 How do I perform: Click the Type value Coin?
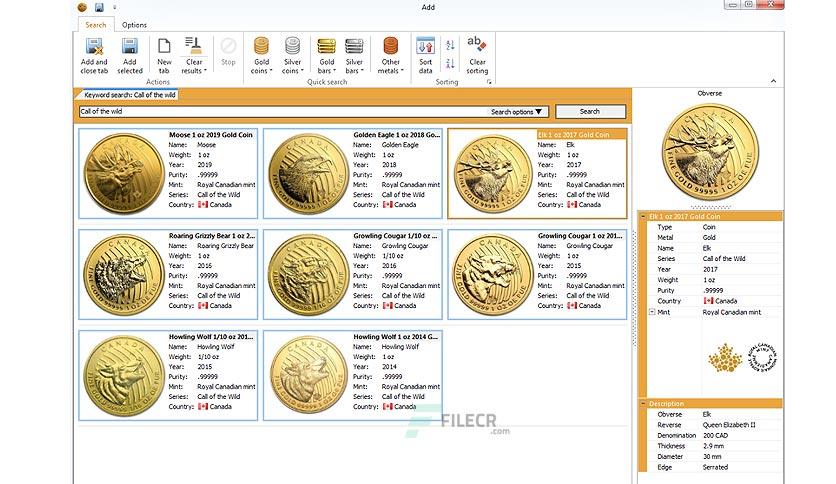tap(709, 227)
